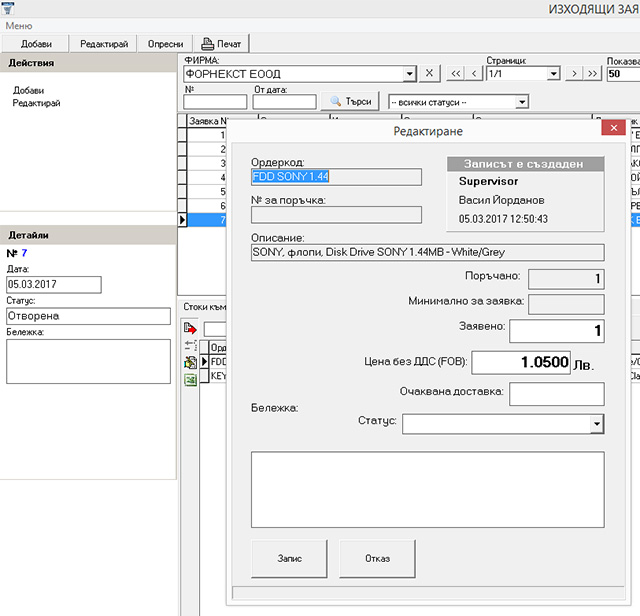Click the printer icon on Печат button
Image resolution: width=640 pixels, height=616 pixels.
tap(208, 44)
